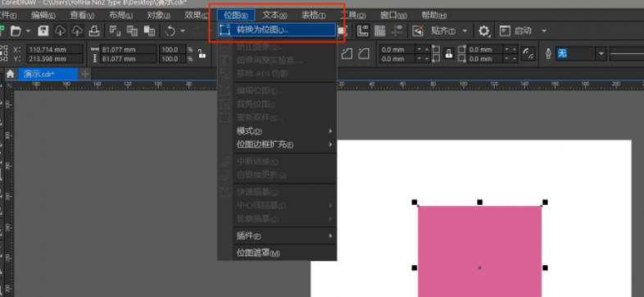Show rulers using the ruler icon

[363, 31]
